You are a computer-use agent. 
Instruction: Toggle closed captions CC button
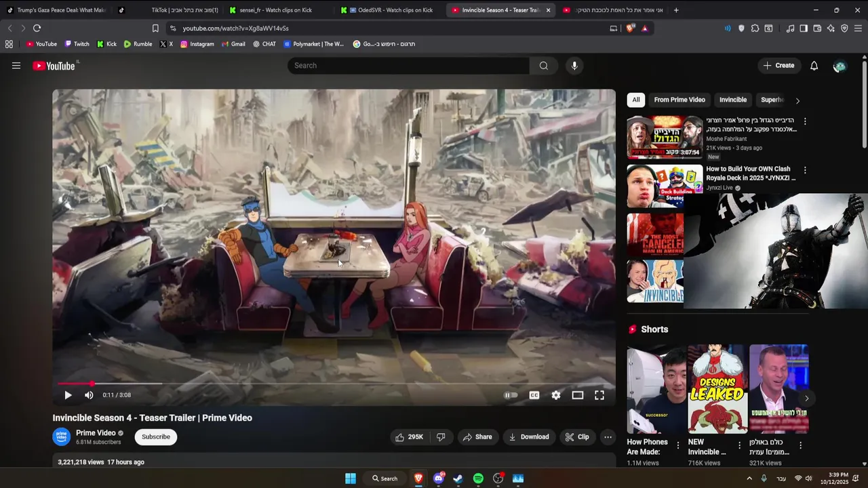point(534,395)
